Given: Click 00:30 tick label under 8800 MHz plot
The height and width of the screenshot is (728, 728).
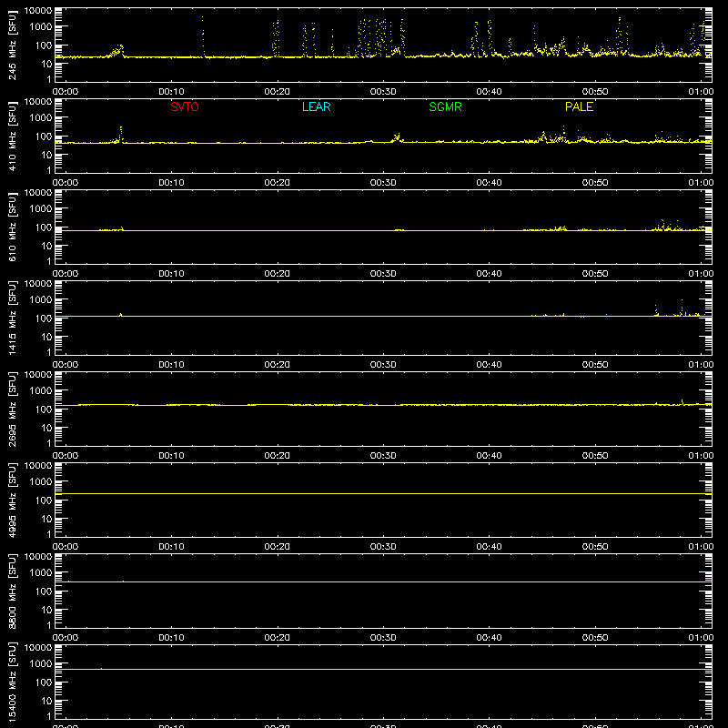Looking at the screenshot, I should pyautogui.click(x=383, y=638).
